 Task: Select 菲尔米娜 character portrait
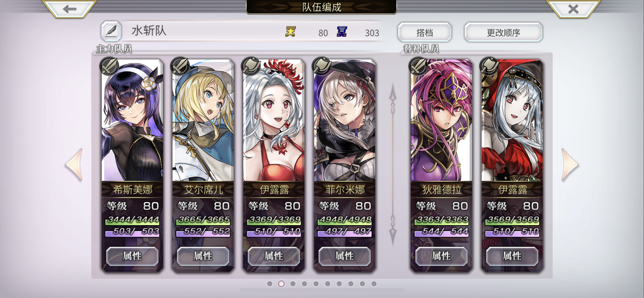pos(345,120)
